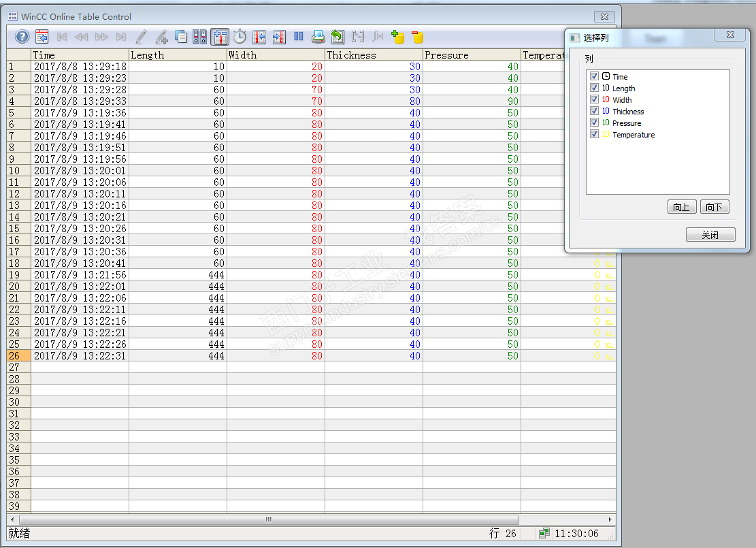Select the Temperature item in column list

coord(633,135)
